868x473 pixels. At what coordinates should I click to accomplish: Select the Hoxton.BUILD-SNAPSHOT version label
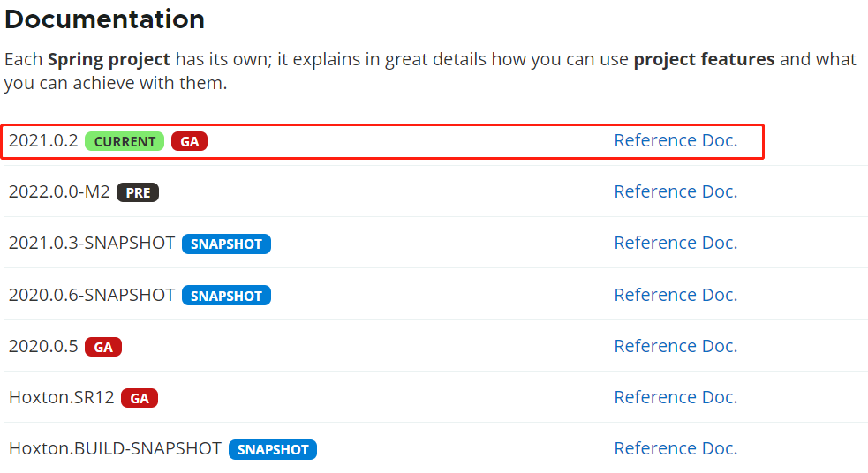(x=115, y=448)
